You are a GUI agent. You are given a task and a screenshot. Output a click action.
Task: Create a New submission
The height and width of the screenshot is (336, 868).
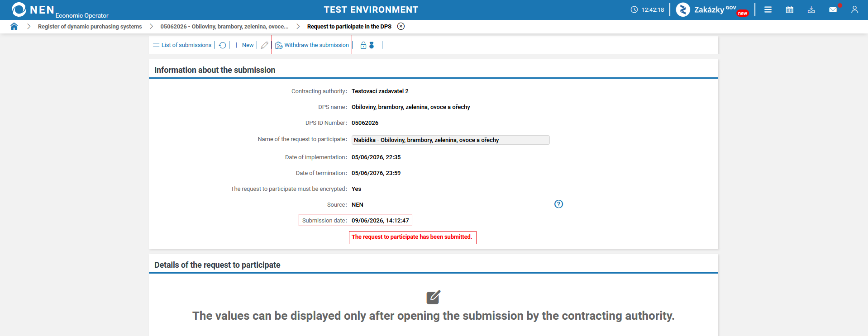243,45
